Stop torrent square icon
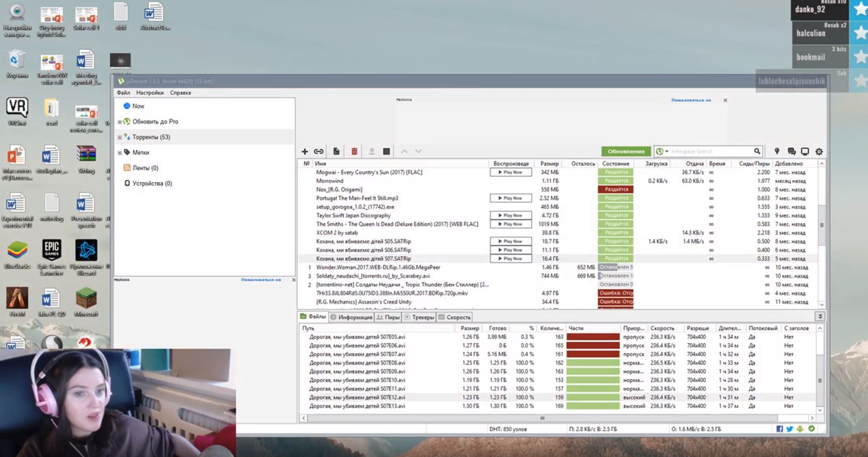The height and width of the screenshot is (457, 868). (x=386, y=151)
